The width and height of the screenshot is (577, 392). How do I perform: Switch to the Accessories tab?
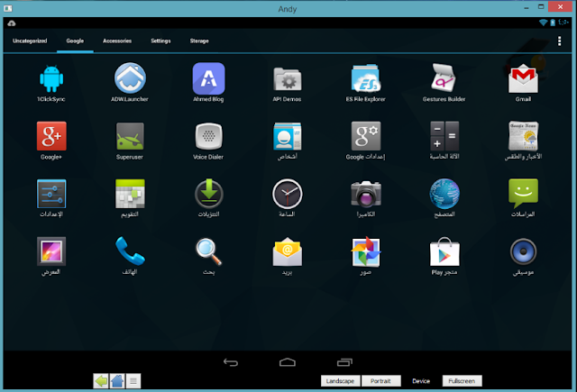117,41
